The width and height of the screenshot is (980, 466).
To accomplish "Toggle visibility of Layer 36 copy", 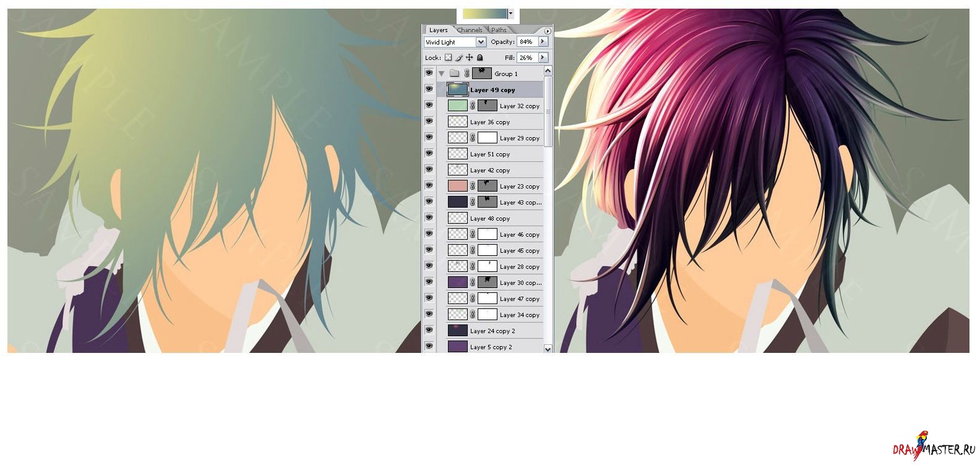I will (429, 121).
